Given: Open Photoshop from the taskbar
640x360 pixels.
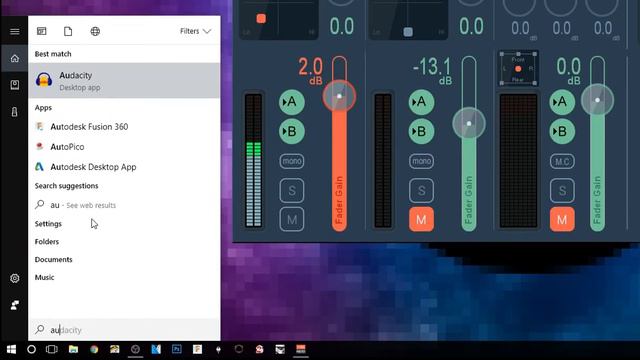Looking at the screenshot, I should (x=177, y=349).
